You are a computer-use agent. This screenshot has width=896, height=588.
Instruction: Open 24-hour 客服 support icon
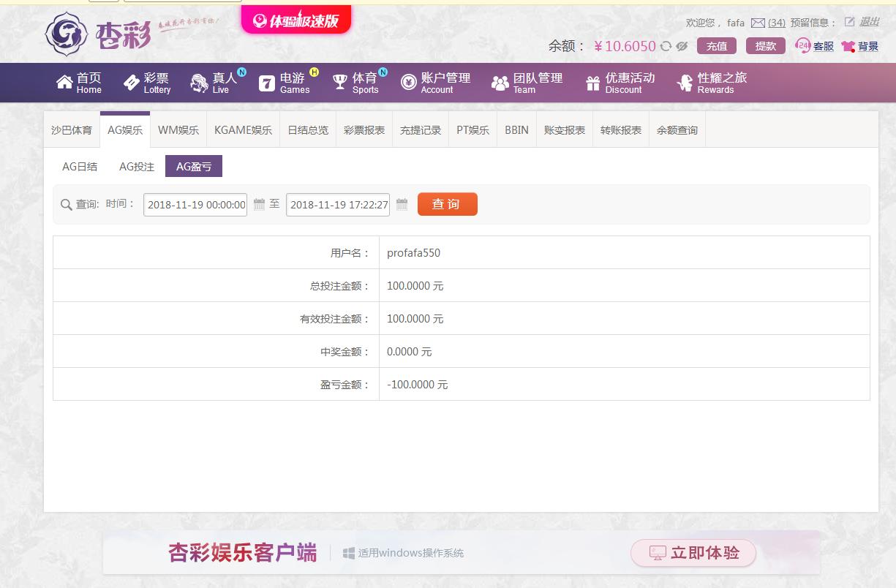pos(802,45)
